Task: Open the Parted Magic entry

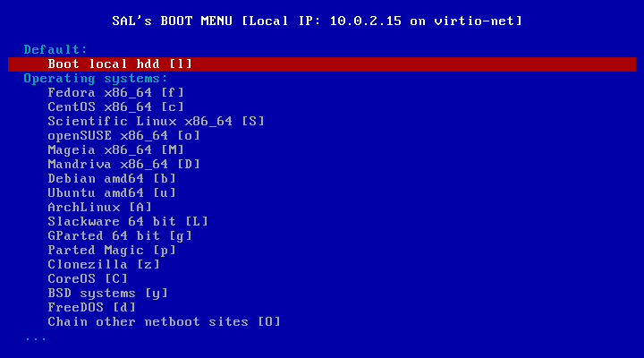Action: 112,251
